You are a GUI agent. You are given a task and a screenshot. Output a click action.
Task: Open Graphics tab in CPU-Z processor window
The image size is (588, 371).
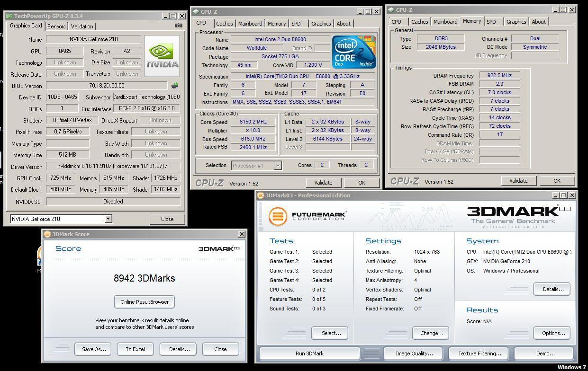click(321, 24)
